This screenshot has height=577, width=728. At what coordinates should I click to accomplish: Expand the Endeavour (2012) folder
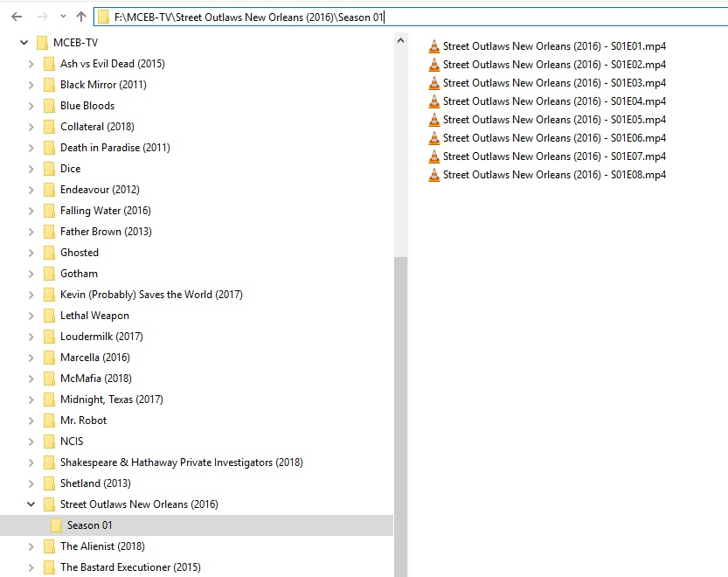pyautogui.click(x=31, y=190)
